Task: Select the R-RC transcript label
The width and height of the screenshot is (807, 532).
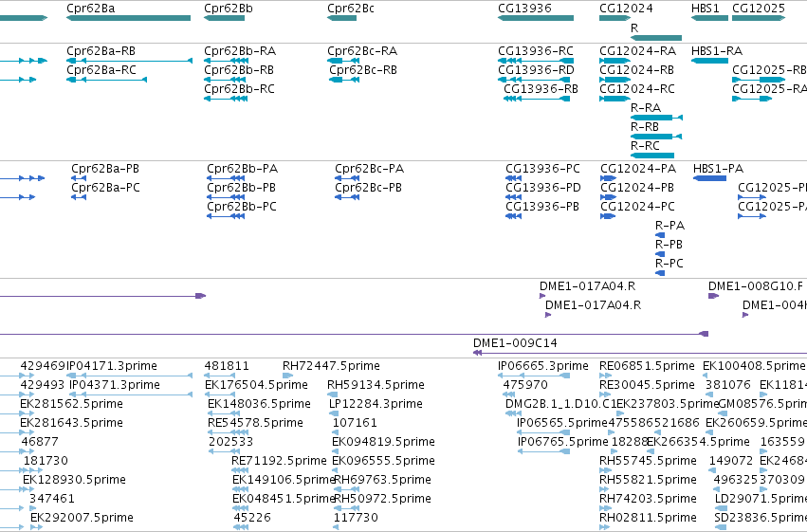Action: pos(645,146)
